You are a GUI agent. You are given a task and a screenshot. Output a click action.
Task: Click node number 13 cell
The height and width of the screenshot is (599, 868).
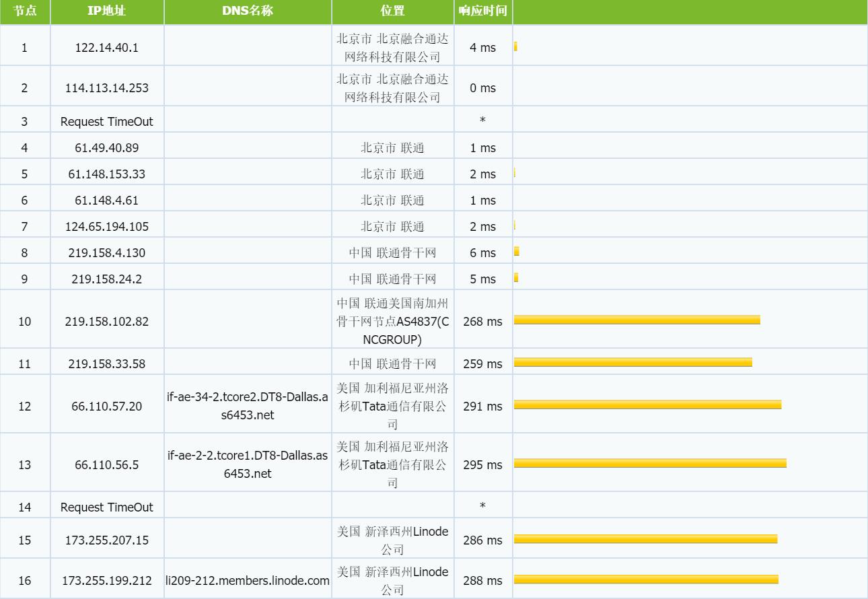tap(25, 464)
